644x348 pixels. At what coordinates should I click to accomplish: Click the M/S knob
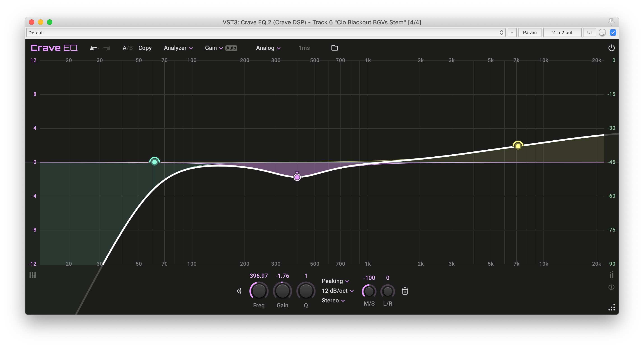click(369, 291)
